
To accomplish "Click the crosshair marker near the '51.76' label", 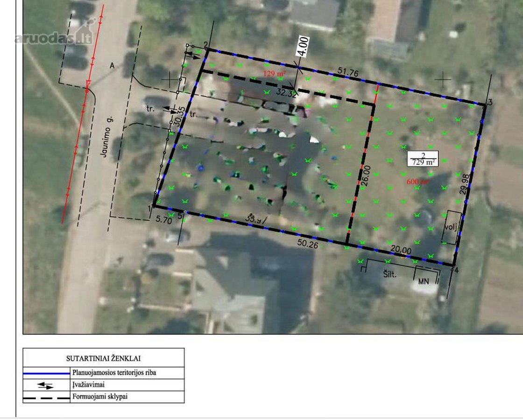I will pos(443,79).
